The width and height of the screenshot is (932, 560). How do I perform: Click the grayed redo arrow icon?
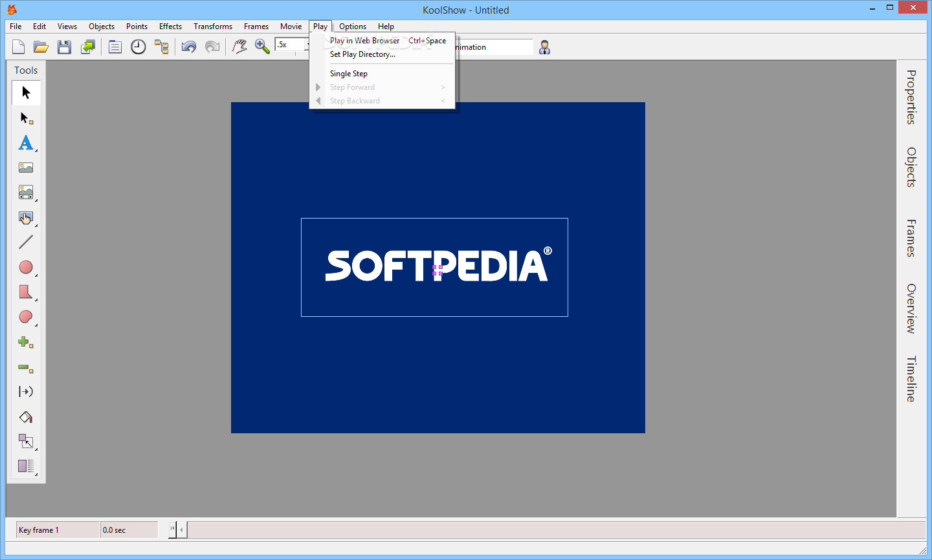click(212, 47)
